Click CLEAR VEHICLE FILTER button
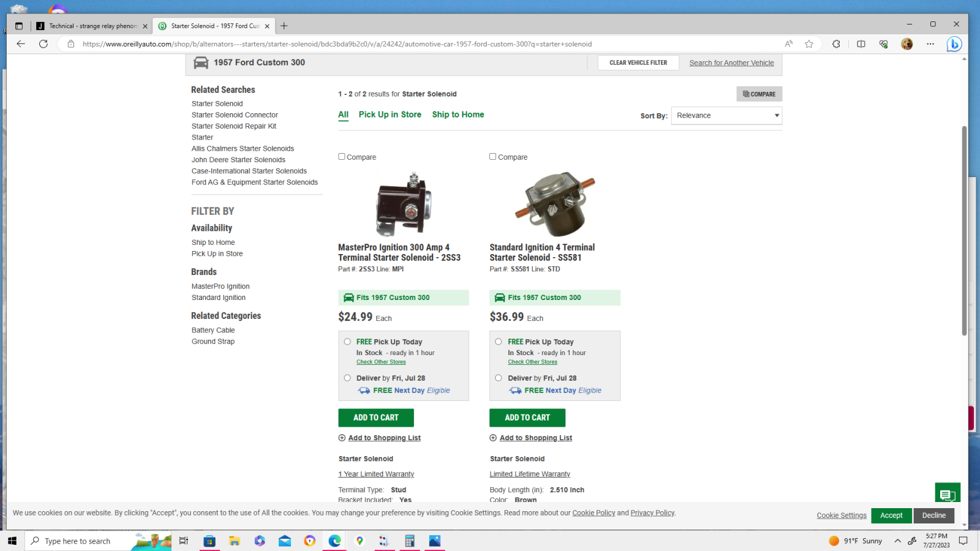The width and height of the screenshot is (980, 551). (638, 62)
